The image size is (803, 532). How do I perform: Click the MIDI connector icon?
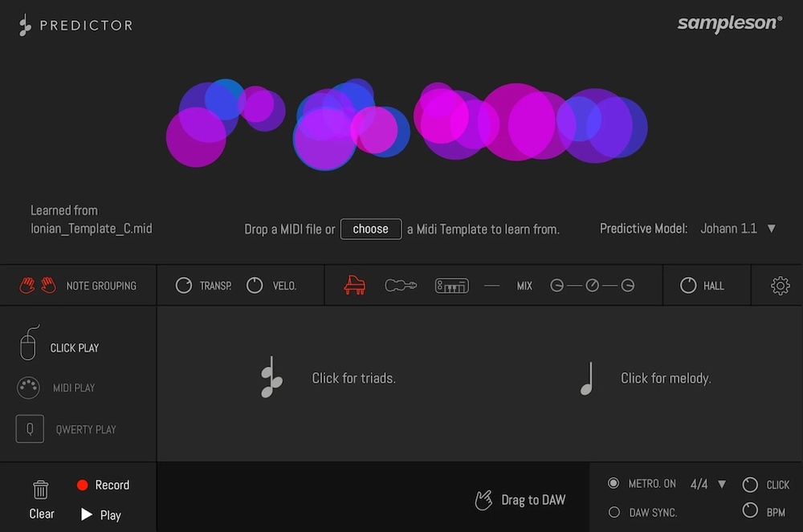click(28, 388)
